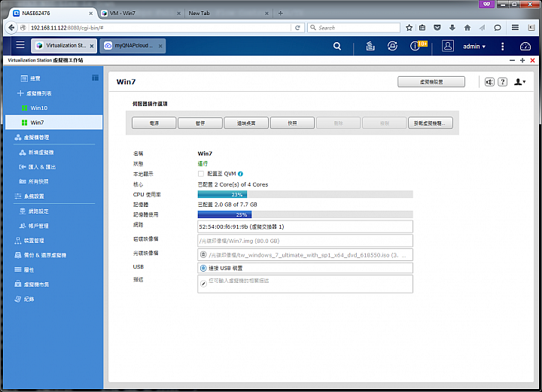Open the 虛擬機設置 VM settings button

click(431, 82)
